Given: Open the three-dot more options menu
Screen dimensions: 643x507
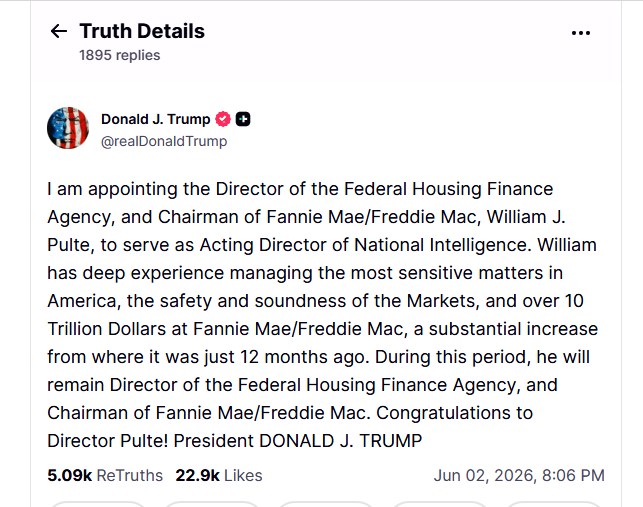Looking at the screenshot, I should (581, 33).
